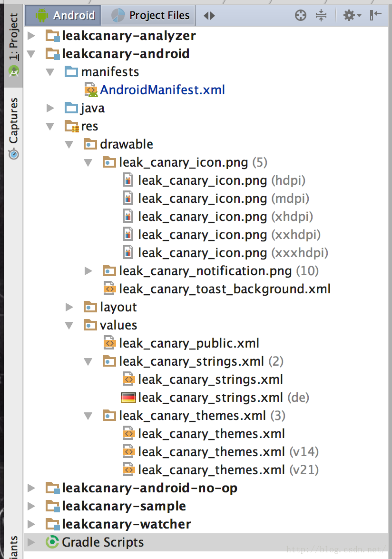The height and width of the screenshot is (559, 392).
Task: Expand the java folder
Action: [x=50, y=108]
